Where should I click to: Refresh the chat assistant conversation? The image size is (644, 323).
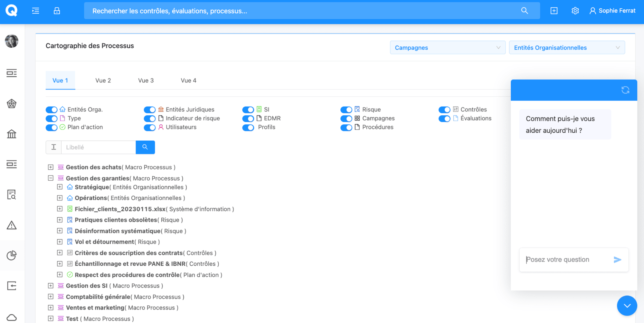coord(625,90)
